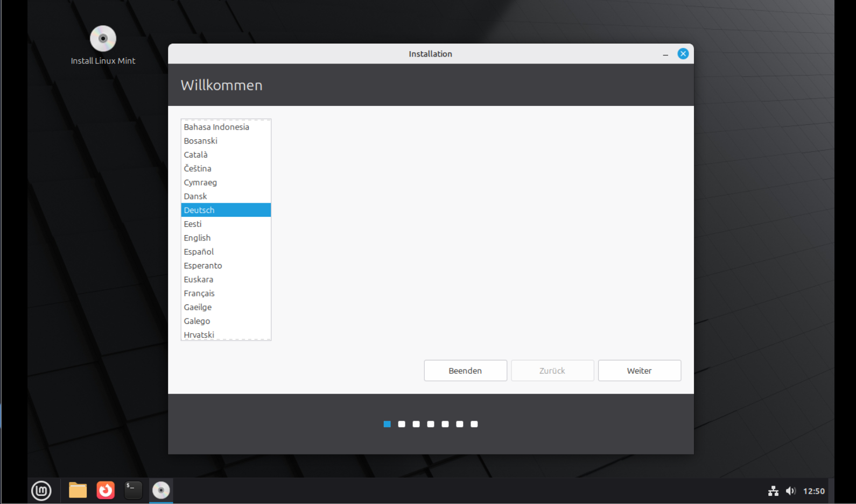Select English from the language list
The image size is (856, 504).
[x=198, y=238]
